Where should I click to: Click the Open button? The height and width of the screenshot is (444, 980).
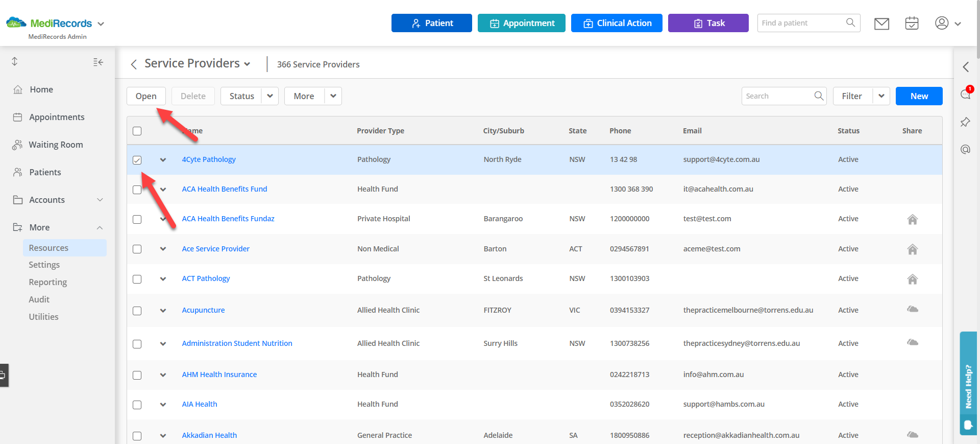146,96
